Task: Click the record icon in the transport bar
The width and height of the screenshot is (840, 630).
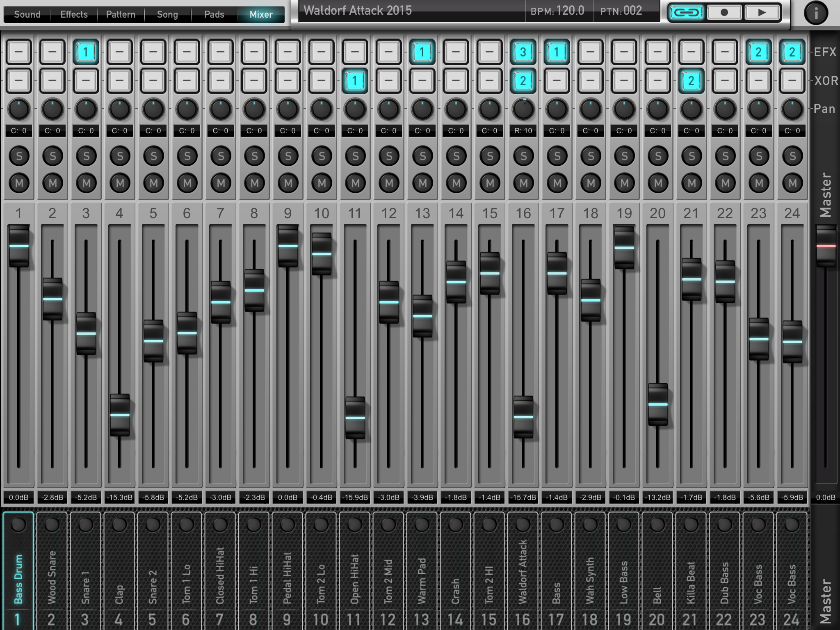Action: click(x=724, y=12)
